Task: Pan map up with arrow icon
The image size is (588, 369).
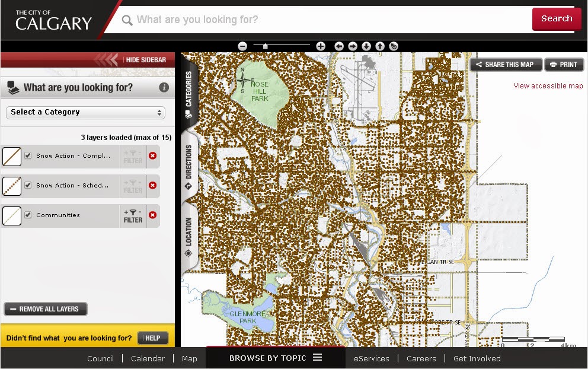Action: (380, 46)
